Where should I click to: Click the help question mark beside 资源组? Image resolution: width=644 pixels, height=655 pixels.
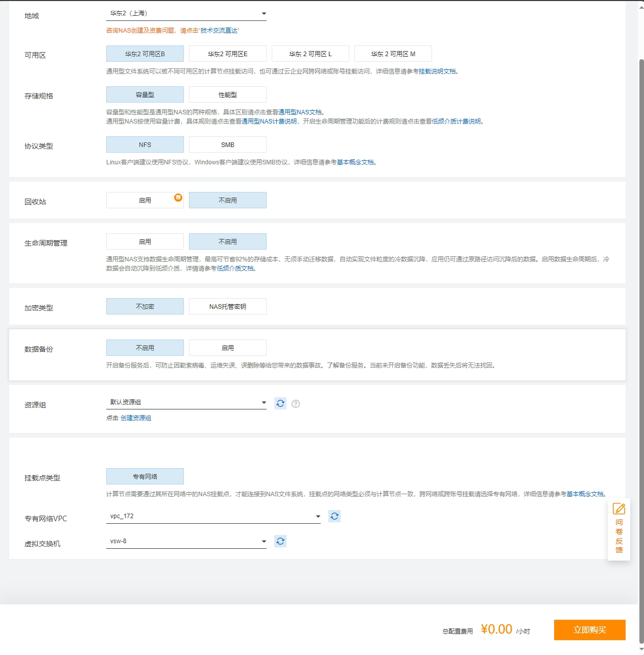pyautogui.click(x=296, y=404)
